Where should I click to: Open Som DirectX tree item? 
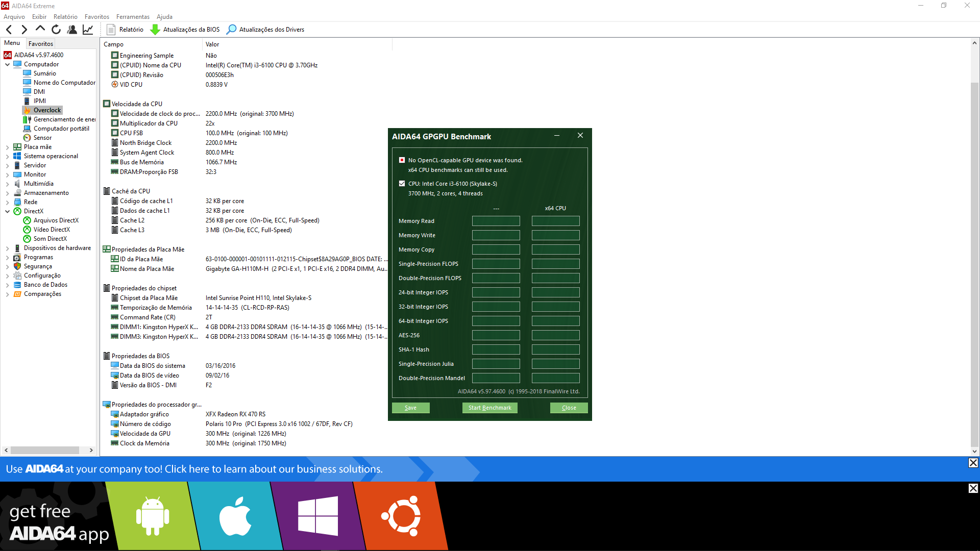coord(50,239)
